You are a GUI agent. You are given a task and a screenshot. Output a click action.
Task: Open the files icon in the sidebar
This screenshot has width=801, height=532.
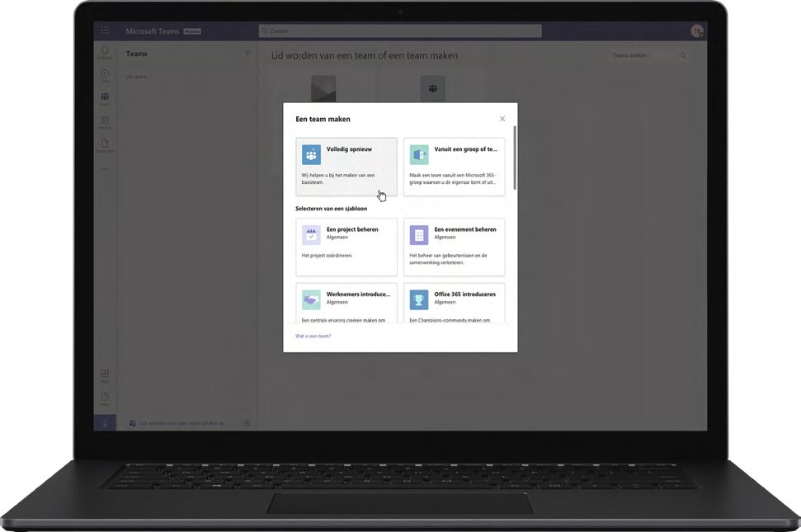click(x=105, y=144)
